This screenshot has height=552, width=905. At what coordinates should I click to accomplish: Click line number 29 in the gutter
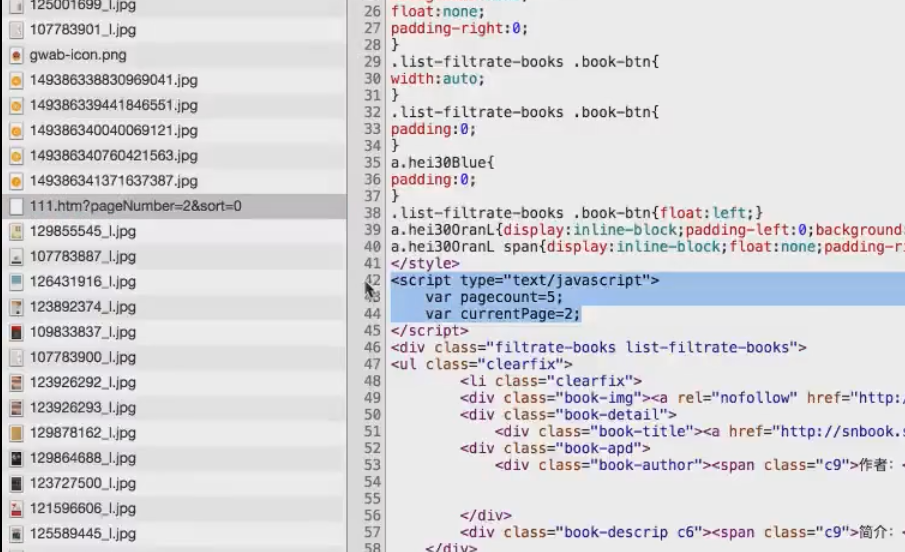(372, 62)
